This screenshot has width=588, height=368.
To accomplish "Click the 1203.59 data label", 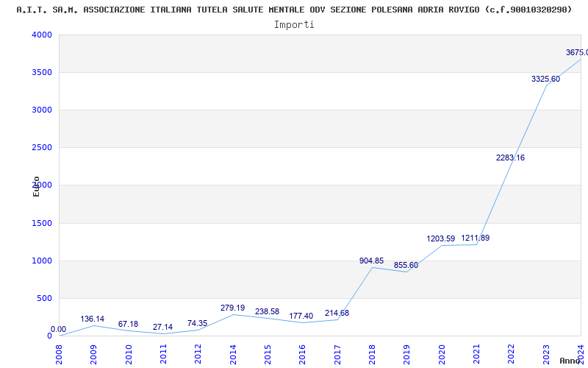I will coord(440,238).
